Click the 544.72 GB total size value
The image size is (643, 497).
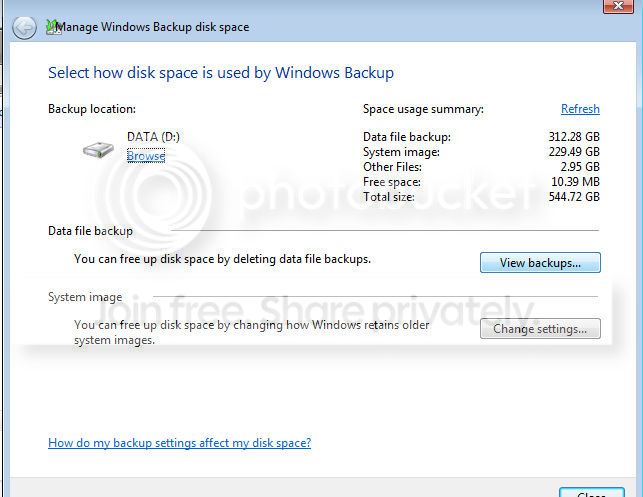click(574, 197)
